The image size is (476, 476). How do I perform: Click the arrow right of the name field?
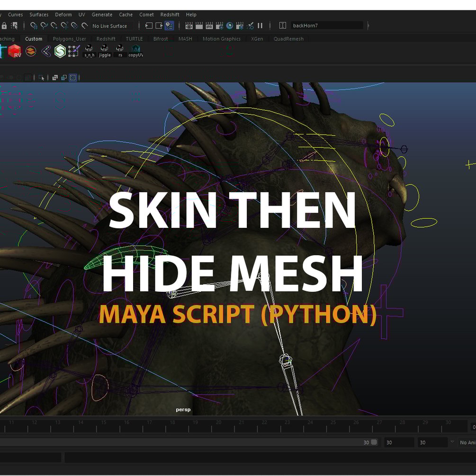[368, 26]
